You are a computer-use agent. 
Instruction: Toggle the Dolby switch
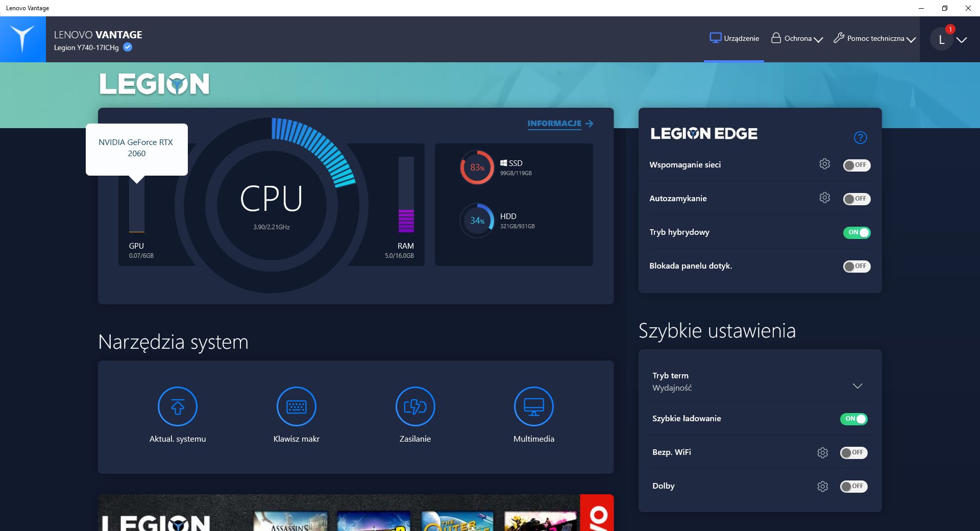point(853,486)
